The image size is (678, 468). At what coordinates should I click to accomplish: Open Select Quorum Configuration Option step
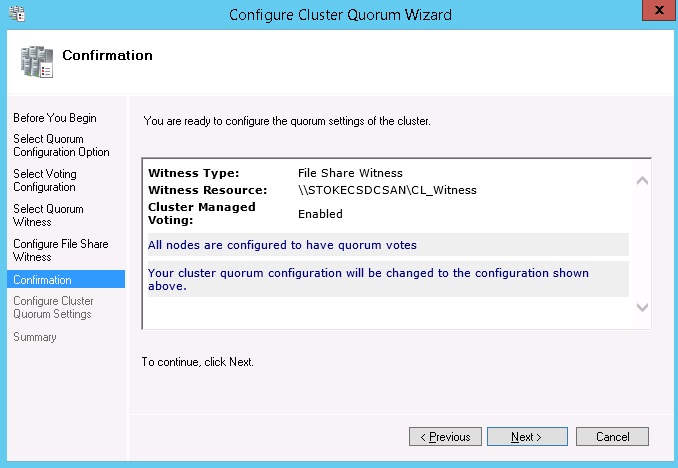pyautogui.click(x=61, y=146)
